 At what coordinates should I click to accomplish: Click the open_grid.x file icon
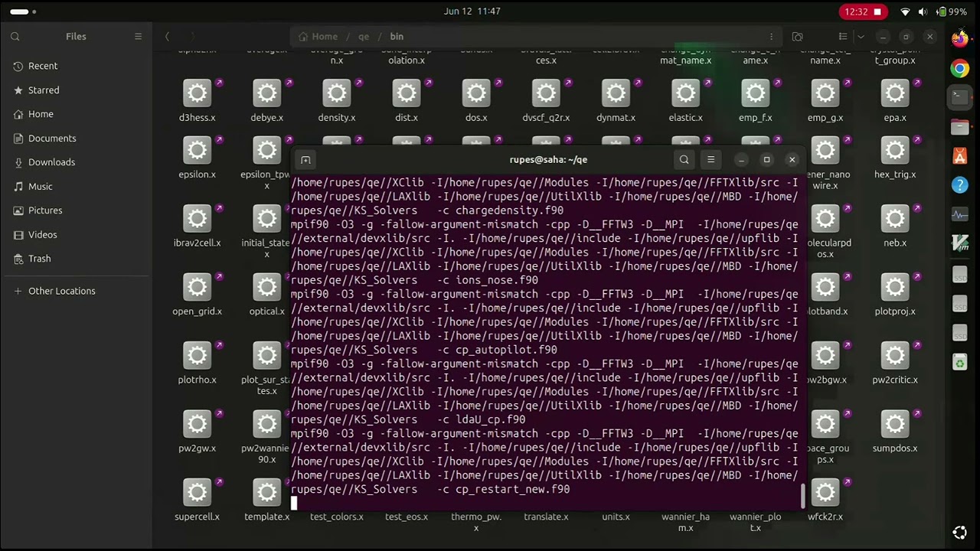coord(197,287)
